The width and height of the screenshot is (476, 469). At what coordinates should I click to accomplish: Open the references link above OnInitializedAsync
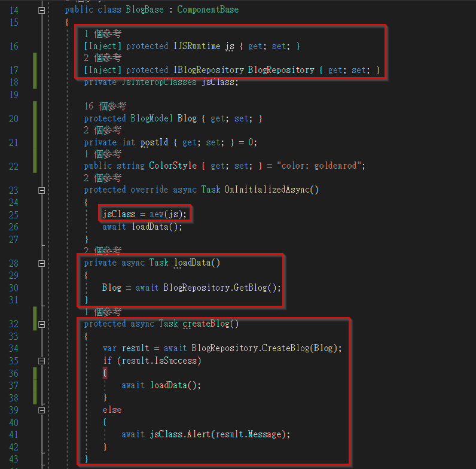pos(103,178)
